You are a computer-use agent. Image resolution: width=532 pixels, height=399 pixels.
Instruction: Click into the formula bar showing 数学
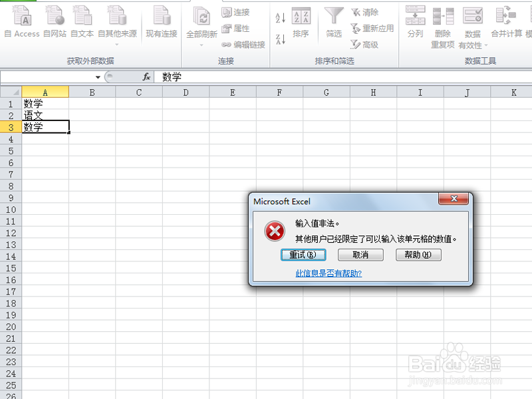click(x=342, y=77)
